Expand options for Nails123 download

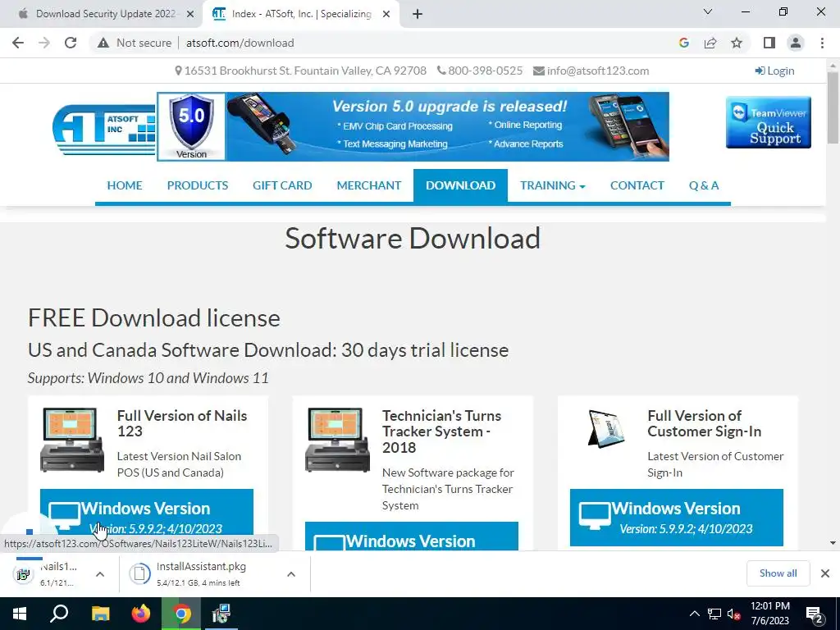[100, 574]
